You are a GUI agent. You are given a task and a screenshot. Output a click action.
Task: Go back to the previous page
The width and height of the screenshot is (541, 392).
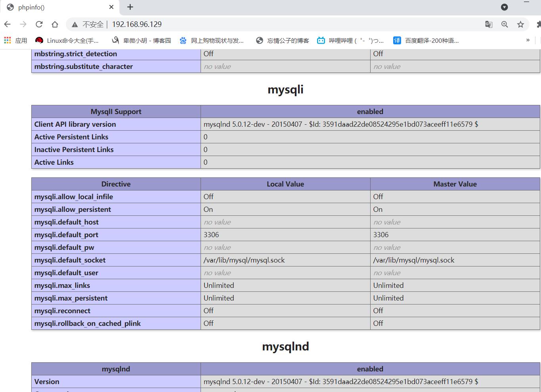point(7,24)
